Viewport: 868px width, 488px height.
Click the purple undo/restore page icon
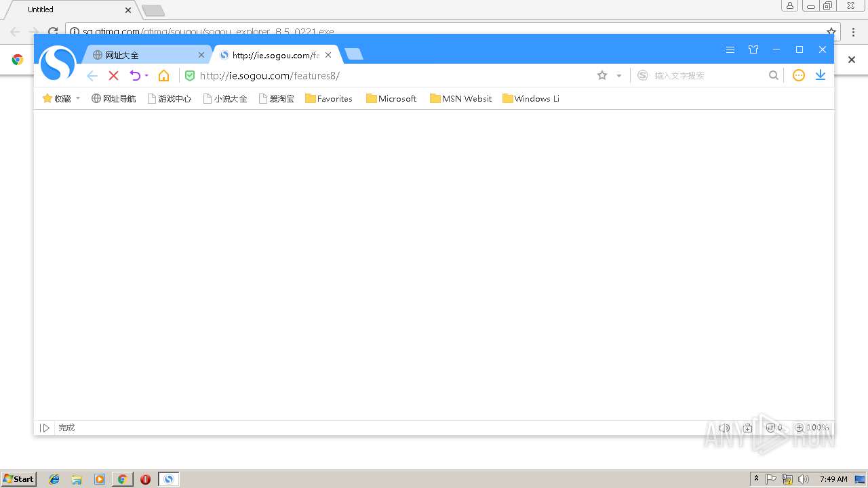coord(135,76)
